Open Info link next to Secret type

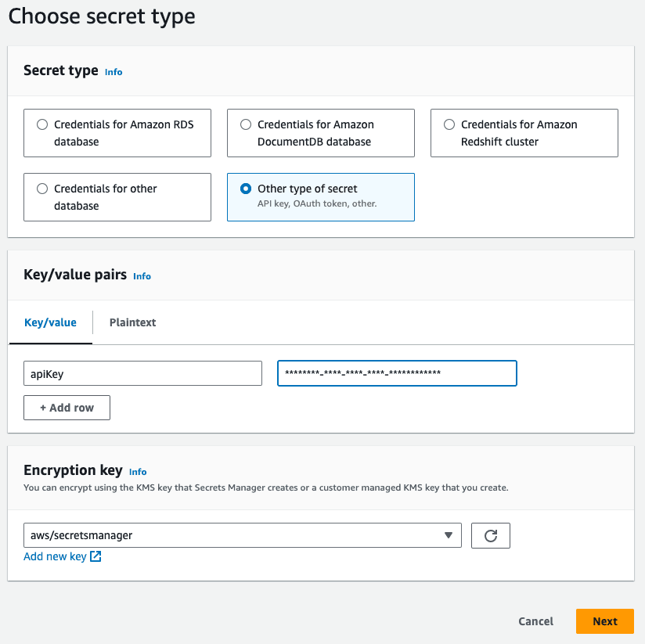114,72
